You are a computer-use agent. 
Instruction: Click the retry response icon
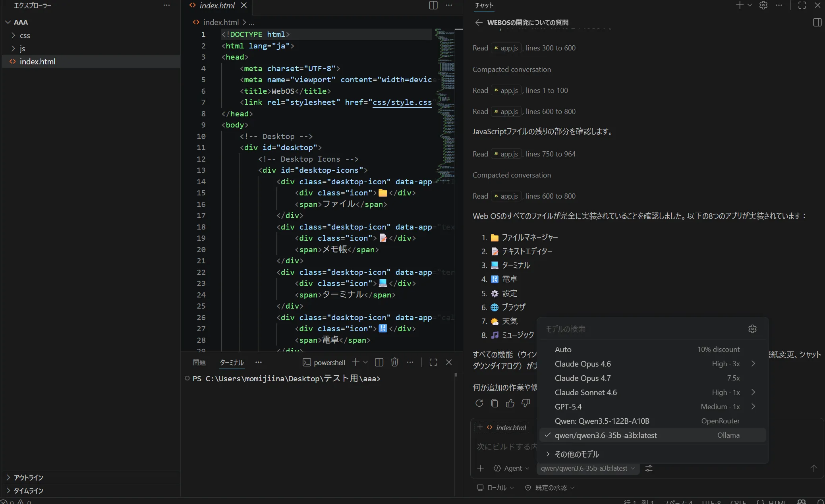click(x=479, y=403)
